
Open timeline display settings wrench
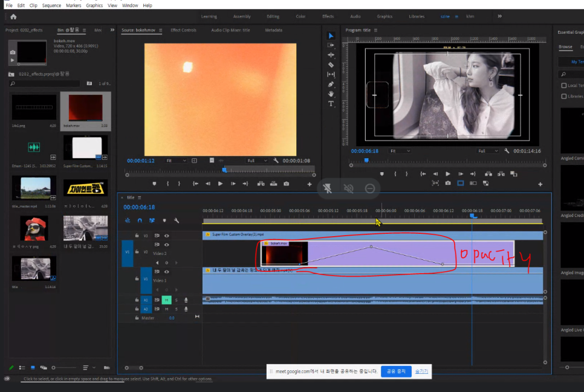(177, 220)
